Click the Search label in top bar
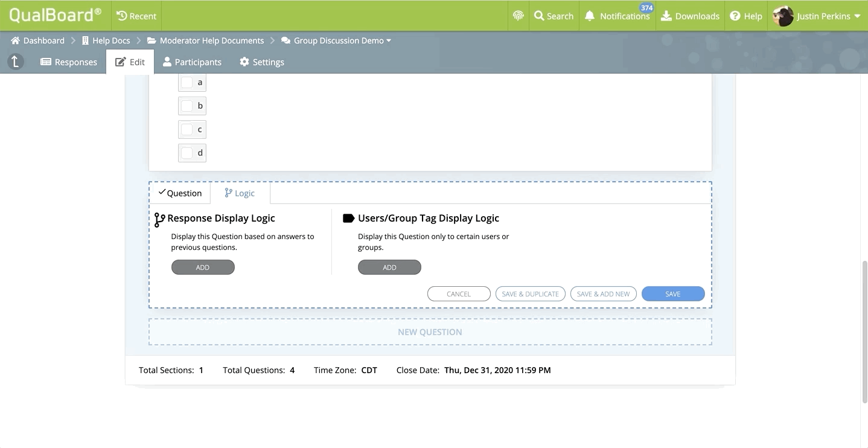The height and width of the screenshot is (448, 868). pyautogui.click(x=560, y=16)
